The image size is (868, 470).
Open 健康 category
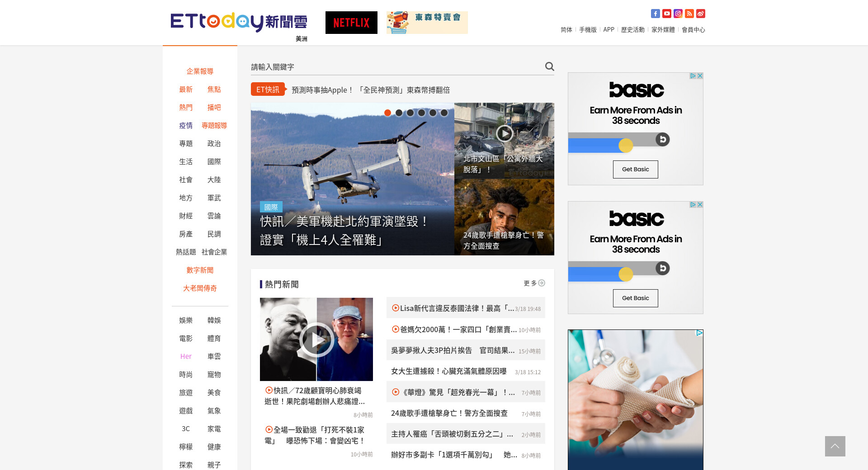214,447
